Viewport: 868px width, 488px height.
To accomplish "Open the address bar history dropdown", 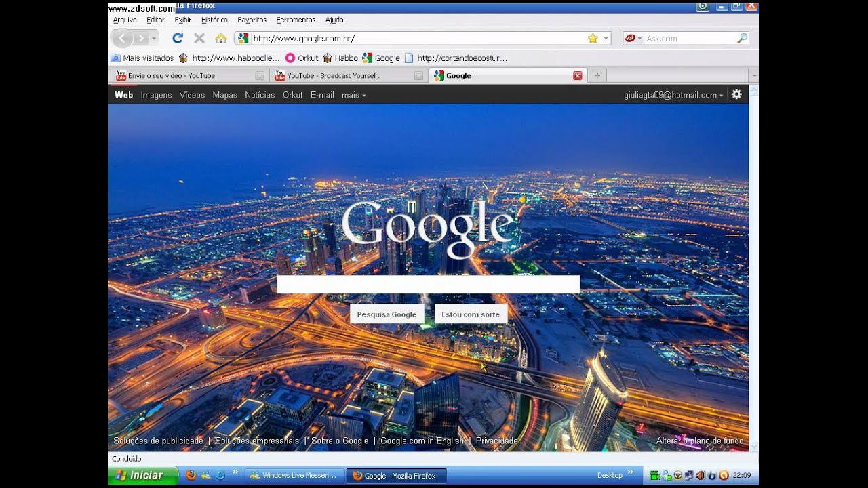I will [x=606, y=39].
